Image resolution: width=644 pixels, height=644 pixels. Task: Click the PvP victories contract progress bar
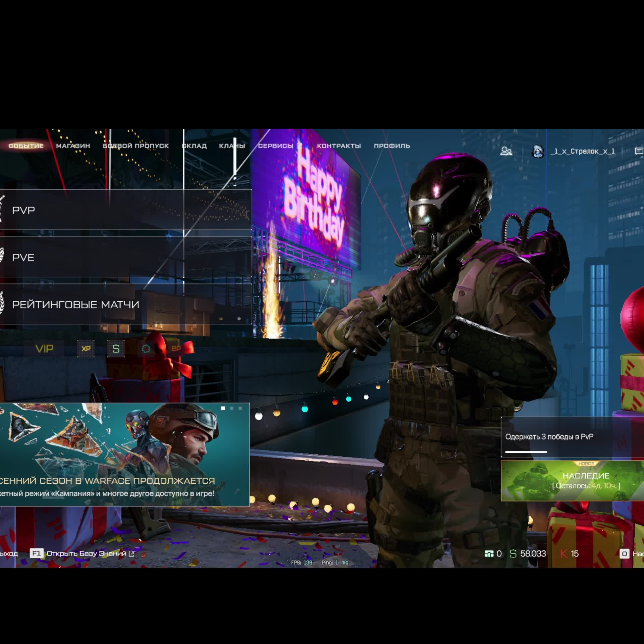point(526,452)
